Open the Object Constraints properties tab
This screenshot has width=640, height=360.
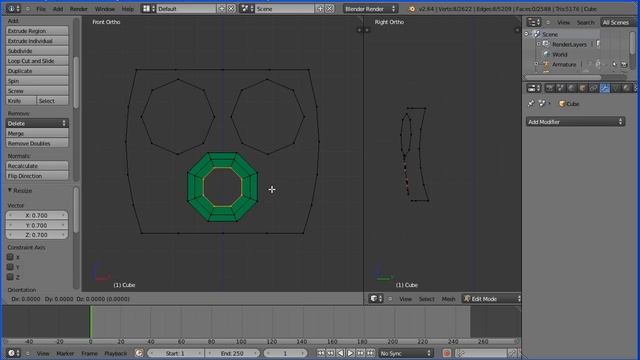point(593,88)
